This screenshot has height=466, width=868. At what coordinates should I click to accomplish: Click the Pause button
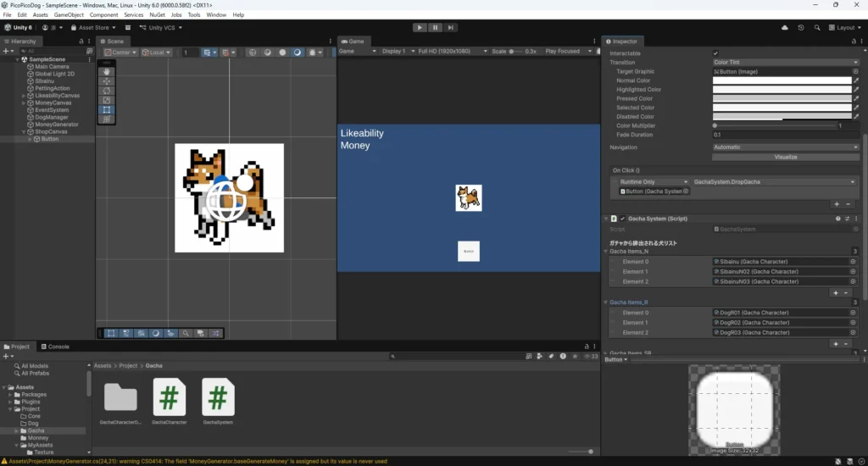click(435, 27)
